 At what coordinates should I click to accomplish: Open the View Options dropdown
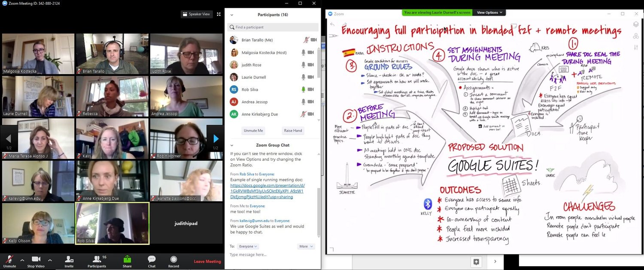489,12
